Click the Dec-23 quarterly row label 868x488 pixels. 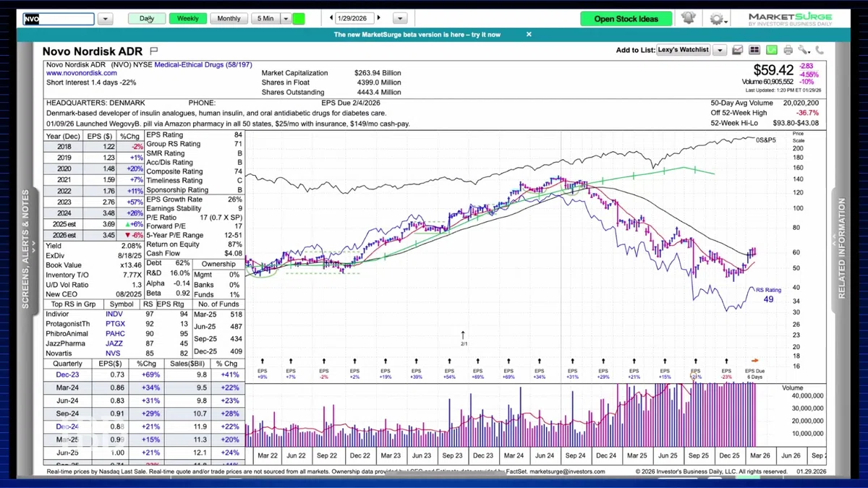[68, 374]
